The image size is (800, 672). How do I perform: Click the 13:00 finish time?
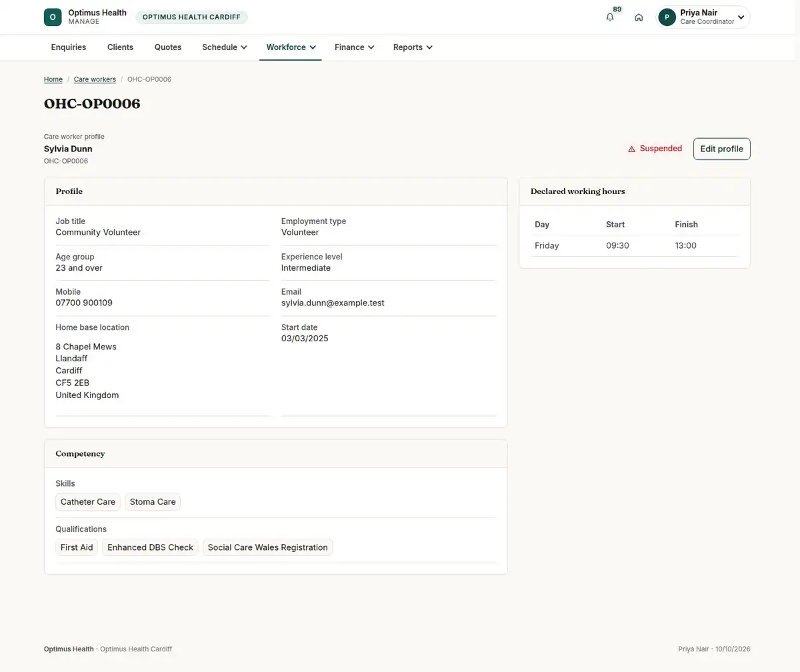click(x=685, y=246)
